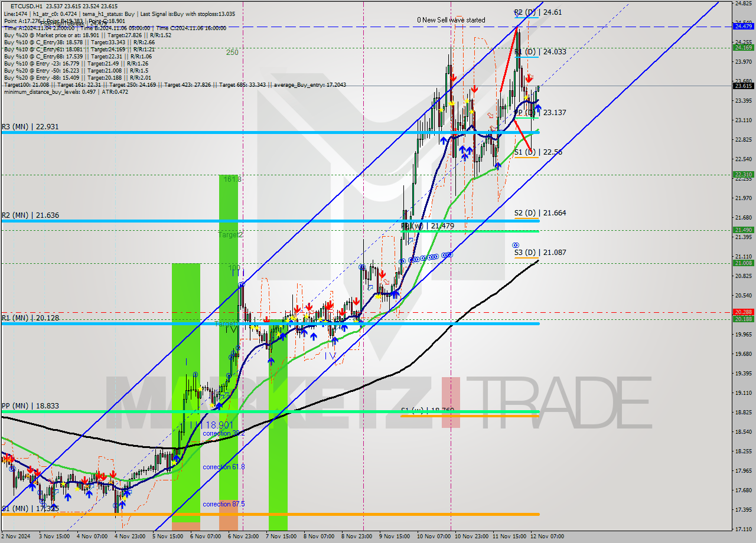Select the green 22.310 price axis tag

pyautogui.click(x=743, y=175)
